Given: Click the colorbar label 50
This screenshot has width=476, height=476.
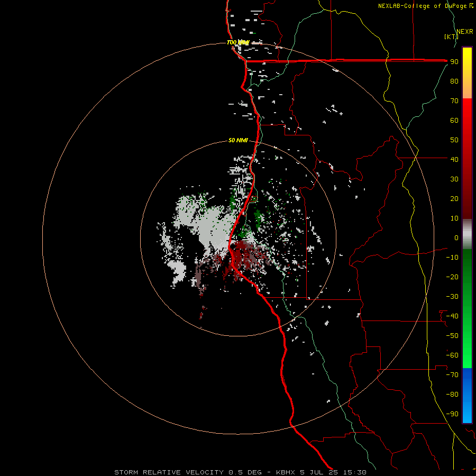Looking at the screenshot, I should (x=454, y=140).
